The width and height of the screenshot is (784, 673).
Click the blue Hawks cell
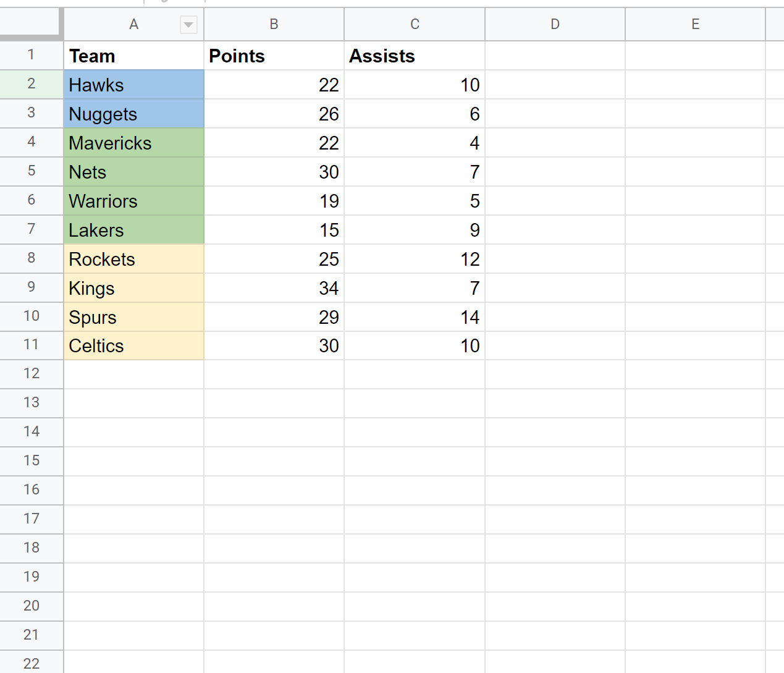[x=133, y=85]
